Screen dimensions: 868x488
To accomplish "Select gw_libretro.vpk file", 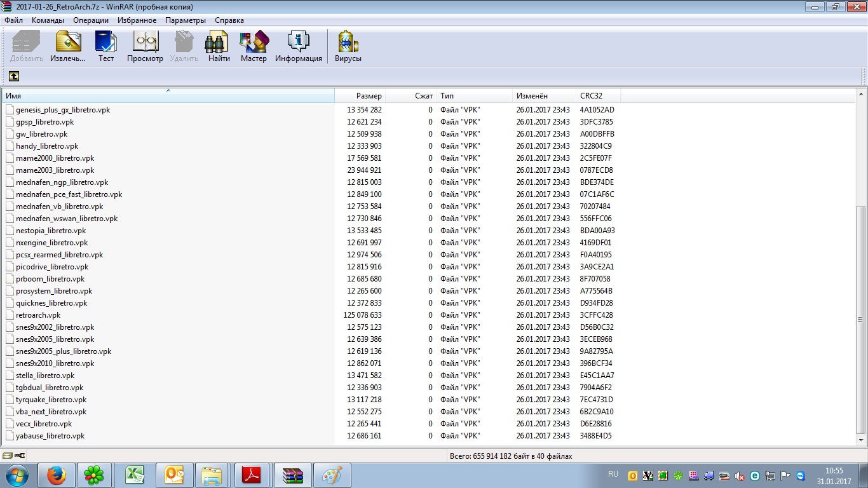I will [41, 134].
